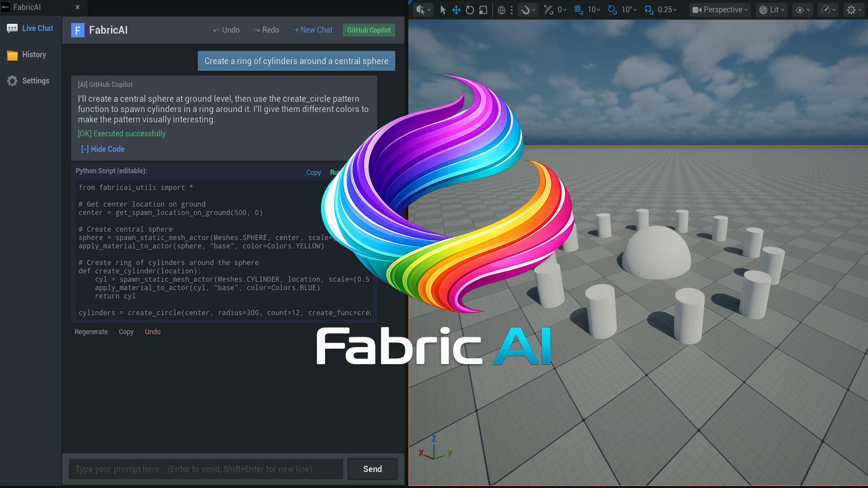Viewport: 868px width, 488px height.
Task: Open viewport settings with the gear icon
Action: click(x=852, y=9)
